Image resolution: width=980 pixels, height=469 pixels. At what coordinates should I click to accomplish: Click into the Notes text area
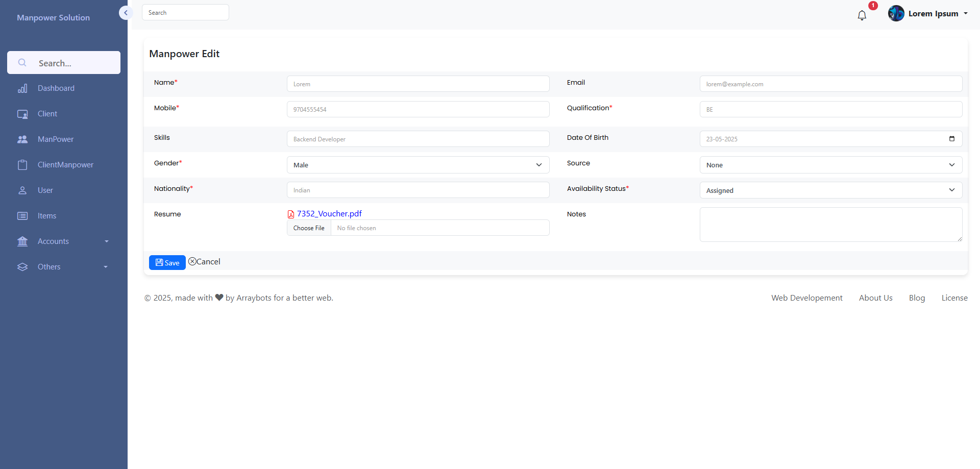tap(830, 225)
